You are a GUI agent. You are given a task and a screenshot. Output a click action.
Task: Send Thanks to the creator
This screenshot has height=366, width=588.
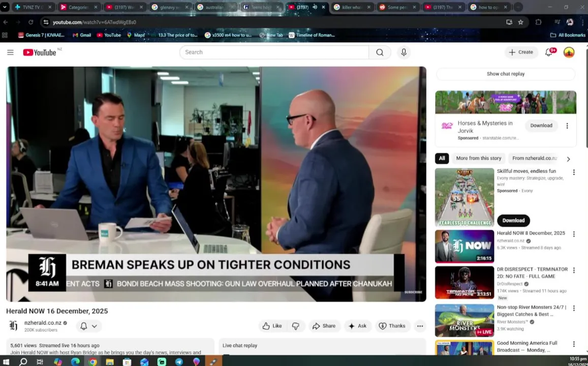point(392,326)
